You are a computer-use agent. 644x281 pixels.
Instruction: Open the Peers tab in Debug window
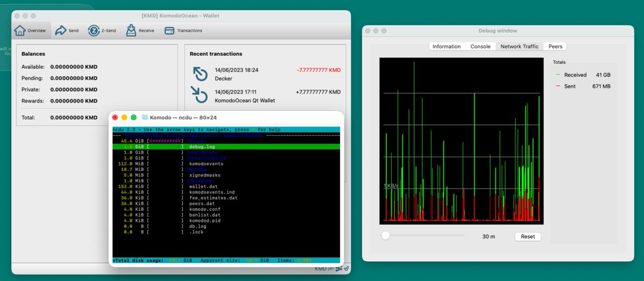(555, 47)
